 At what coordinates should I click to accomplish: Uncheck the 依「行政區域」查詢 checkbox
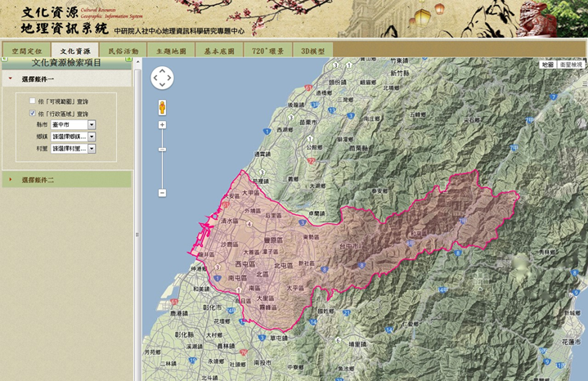33,114
